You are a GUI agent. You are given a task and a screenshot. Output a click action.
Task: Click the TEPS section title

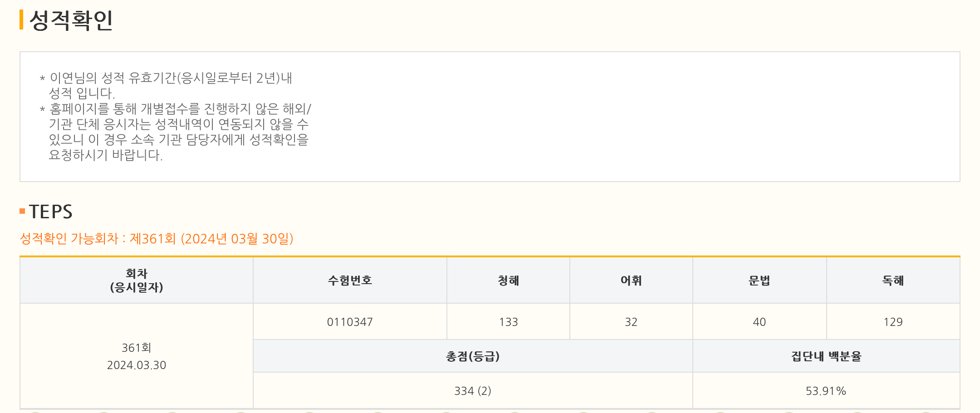(x=51, y=212)
